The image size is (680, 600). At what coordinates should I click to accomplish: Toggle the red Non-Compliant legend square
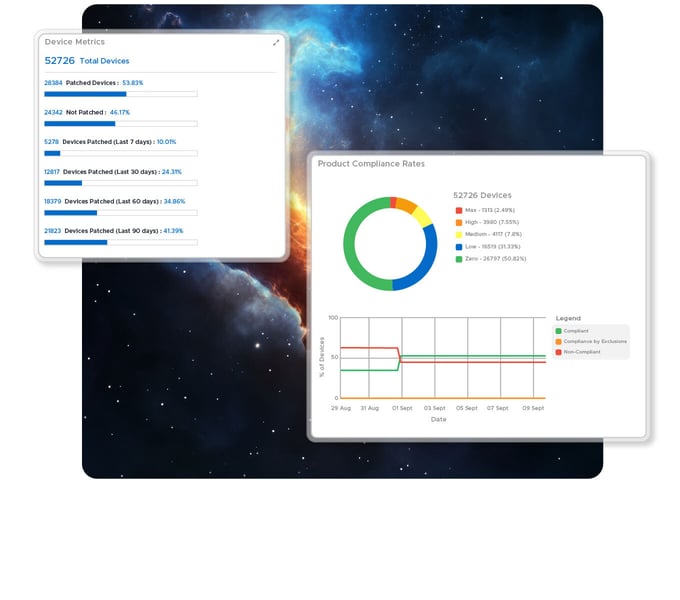tap(559, 352)
